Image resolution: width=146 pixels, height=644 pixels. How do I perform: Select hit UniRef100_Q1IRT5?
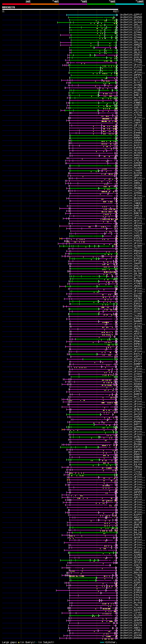(x=131, y=47)
